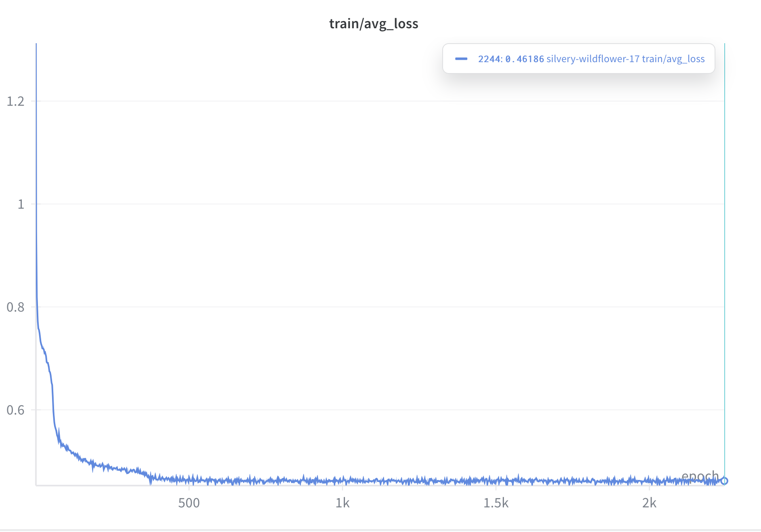Click the 1.2 y-axis tick label

click(16, 101)
